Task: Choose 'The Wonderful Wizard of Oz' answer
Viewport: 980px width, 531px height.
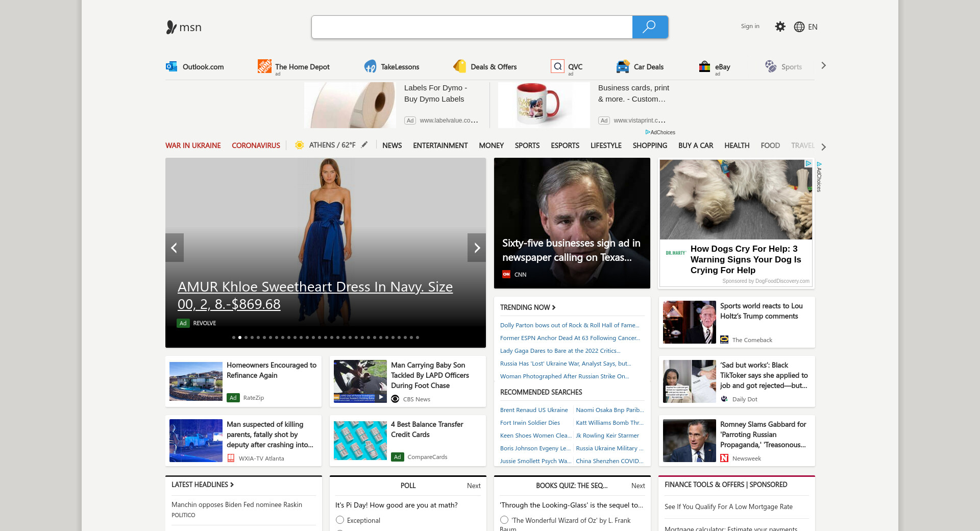Action: 504,520
